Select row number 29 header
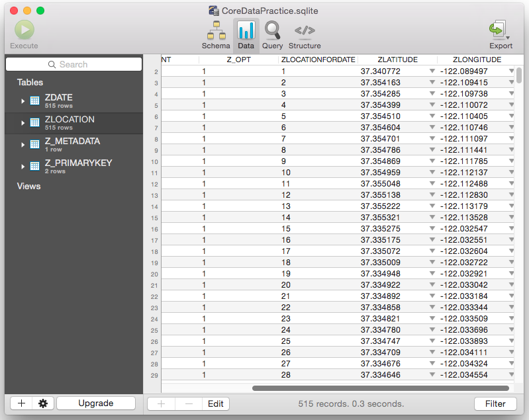The width and height of the screenshot is (529, 420). pyautogui.click(x=154, y=375)
